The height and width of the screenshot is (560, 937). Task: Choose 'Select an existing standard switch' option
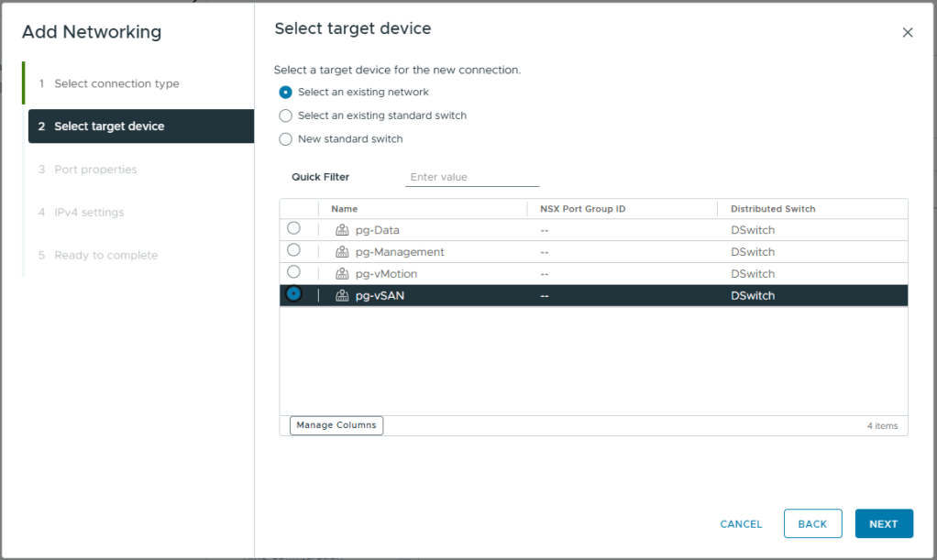pyautogui.click(x=286, y=116)
